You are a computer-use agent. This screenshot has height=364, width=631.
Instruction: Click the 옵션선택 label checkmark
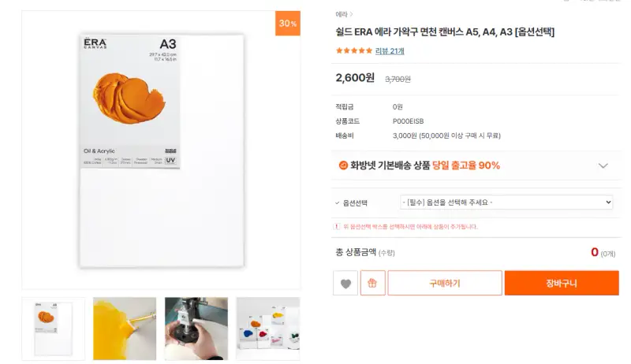click(338, 202)
